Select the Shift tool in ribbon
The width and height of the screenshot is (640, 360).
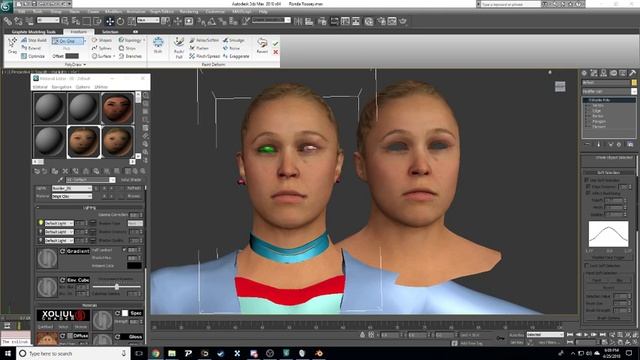click(158, 45)
